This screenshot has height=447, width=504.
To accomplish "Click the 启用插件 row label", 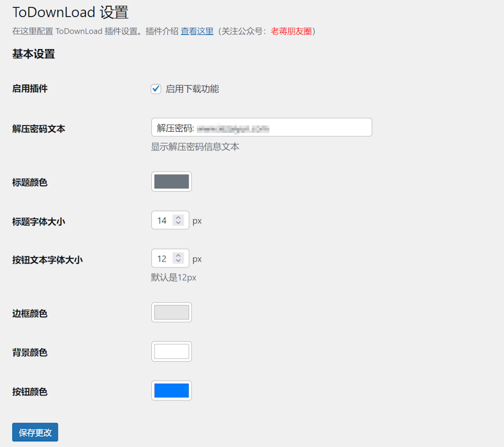I will click(30, 88).
